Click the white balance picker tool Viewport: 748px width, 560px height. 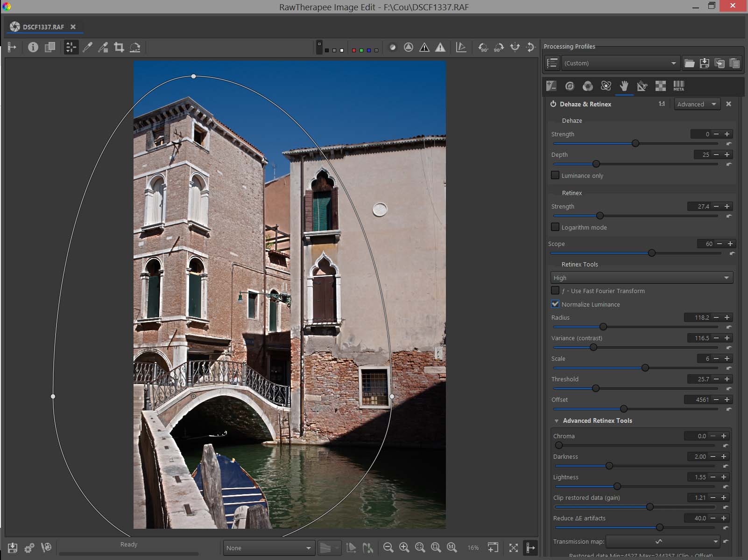click(x=87, y=47)
